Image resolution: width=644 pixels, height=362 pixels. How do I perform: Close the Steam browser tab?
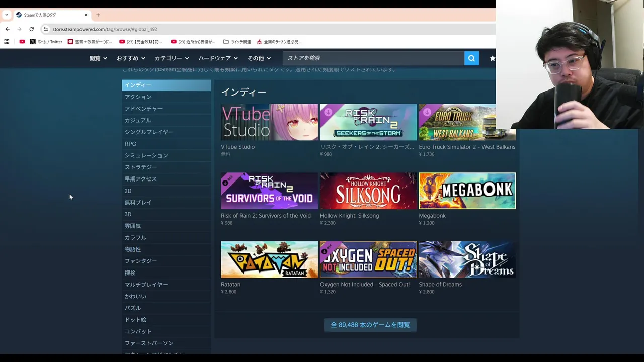pyautogui.click(x=86, y=15)
